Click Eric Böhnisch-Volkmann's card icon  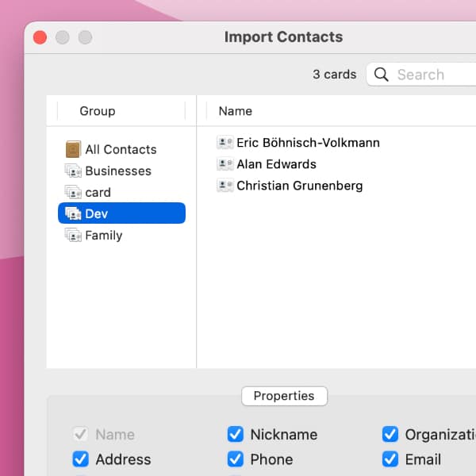click(225, 142)
